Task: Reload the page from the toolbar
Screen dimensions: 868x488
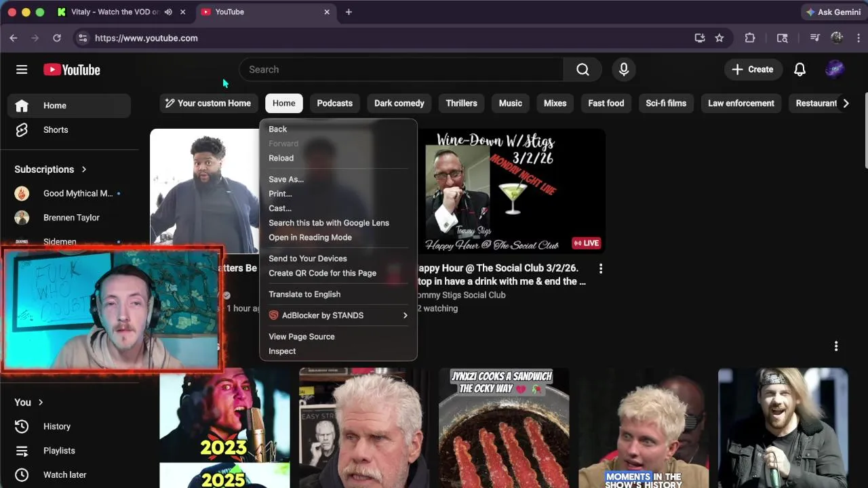Action: 57,38
